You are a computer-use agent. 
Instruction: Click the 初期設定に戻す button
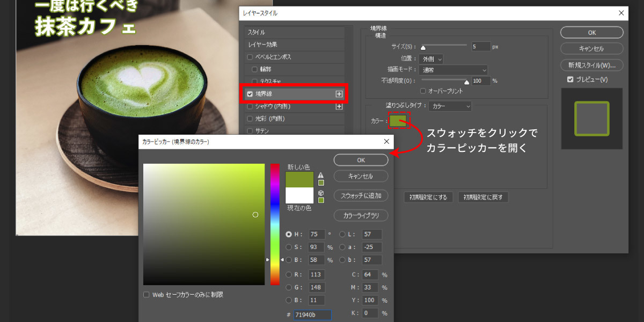[483, 197]
